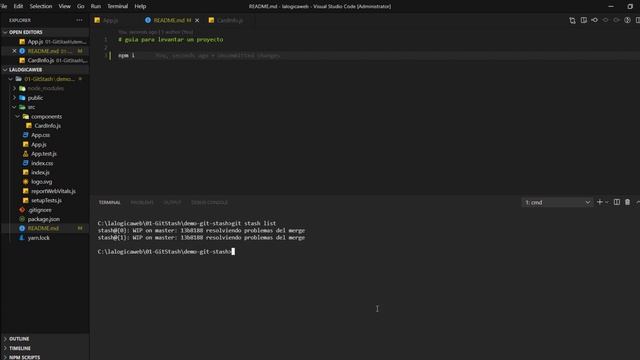Click the App.css file icon
The image size is (640, 360).
tap(26, 135)
